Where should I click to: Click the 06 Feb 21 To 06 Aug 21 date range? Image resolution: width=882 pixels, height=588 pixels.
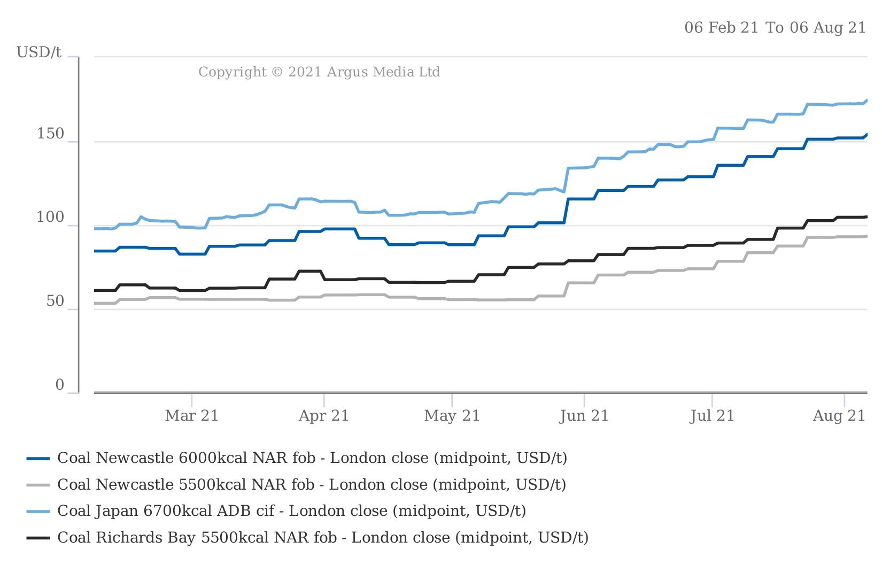tap(775, 28)
